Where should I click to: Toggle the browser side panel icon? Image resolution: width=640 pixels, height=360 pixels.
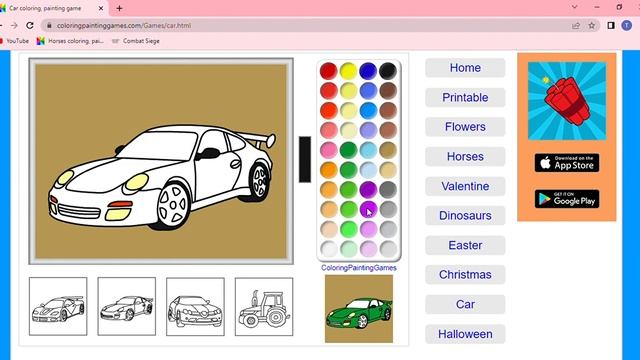click(611, 25)
